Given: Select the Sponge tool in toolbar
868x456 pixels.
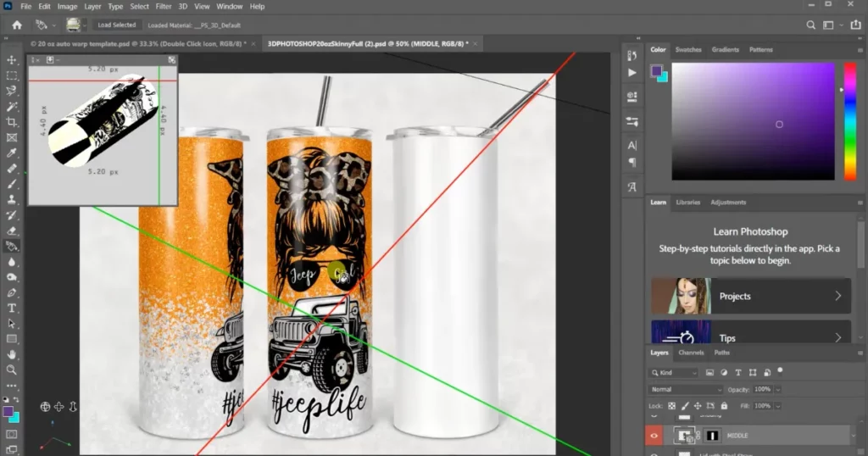Looking at the screenshot, I should coord(12,277).
